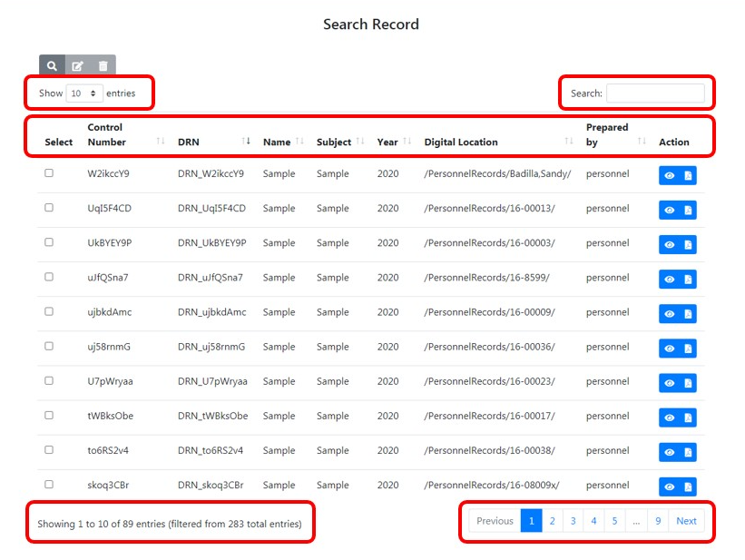Enable the checkbox for record ujbkdAmc
Viewport: 745px width, 560px height.
(x=49, y=311)
